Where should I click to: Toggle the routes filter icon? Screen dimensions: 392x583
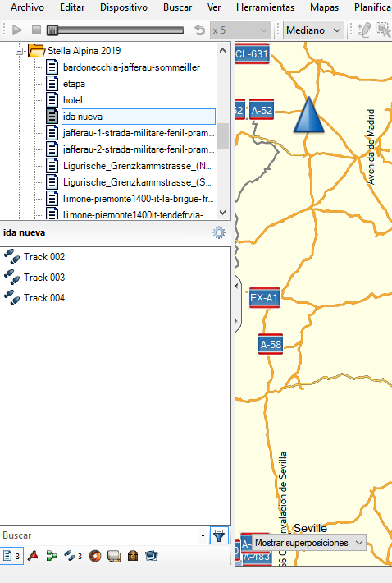coord(52,556)
